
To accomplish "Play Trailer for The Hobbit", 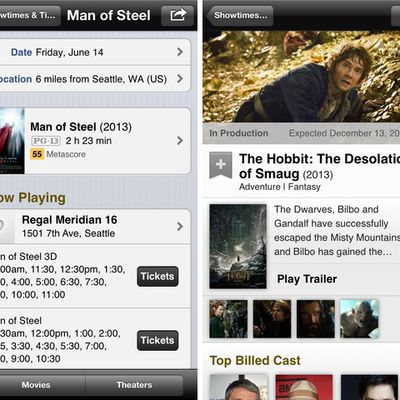I will pos(307,279).
